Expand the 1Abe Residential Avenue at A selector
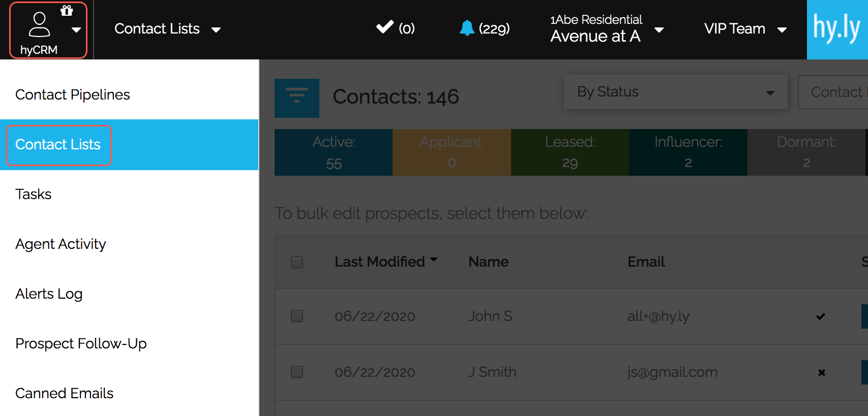The image size is (868, 416). coord(607,29)
